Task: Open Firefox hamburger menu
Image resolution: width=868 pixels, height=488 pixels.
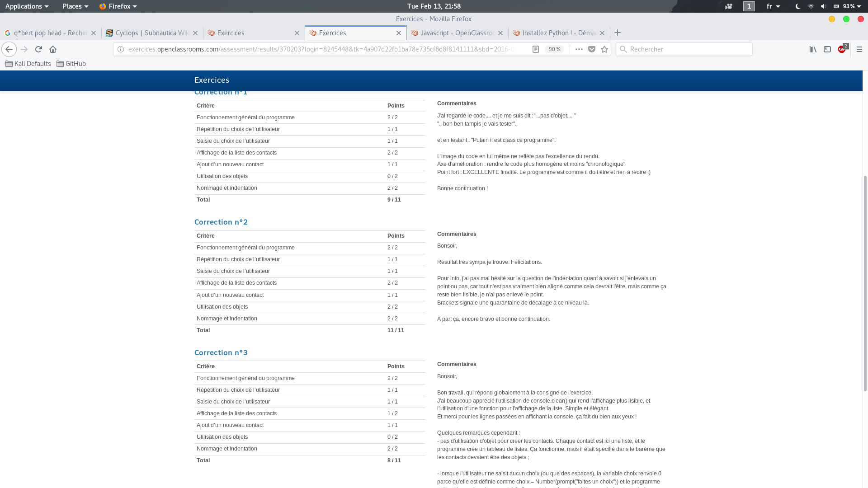Action: point(859,49)
